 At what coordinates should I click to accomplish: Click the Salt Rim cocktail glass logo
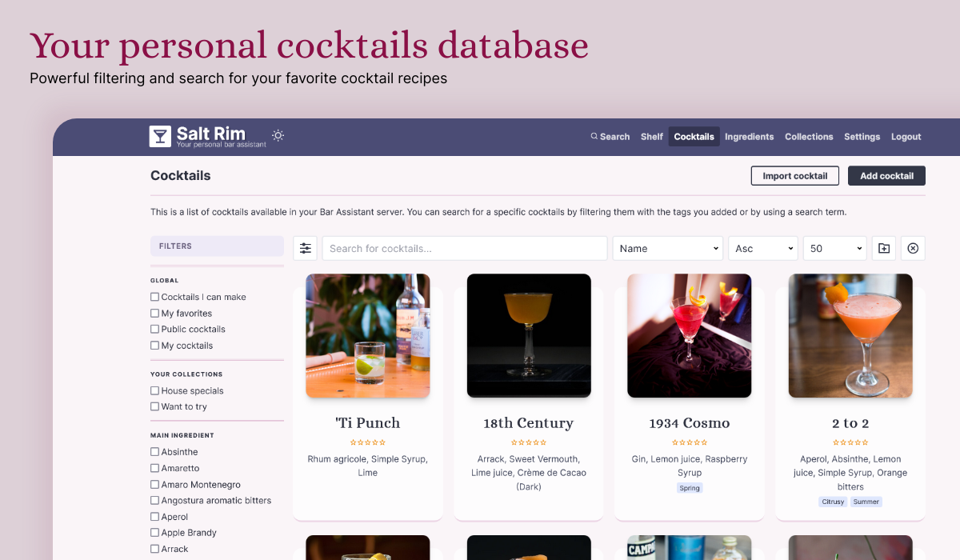160,136
